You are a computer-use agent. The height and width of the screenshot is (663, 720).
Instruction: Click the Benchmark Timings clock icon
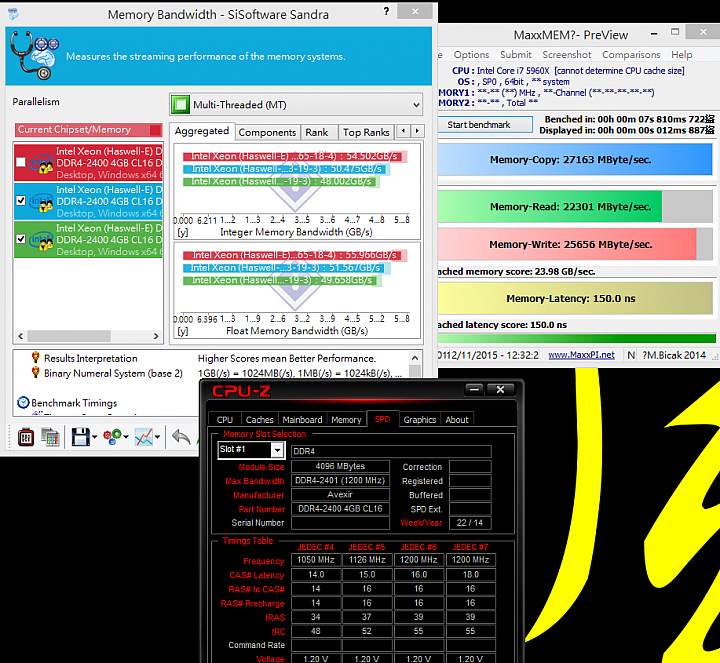[x=23, y=403]
